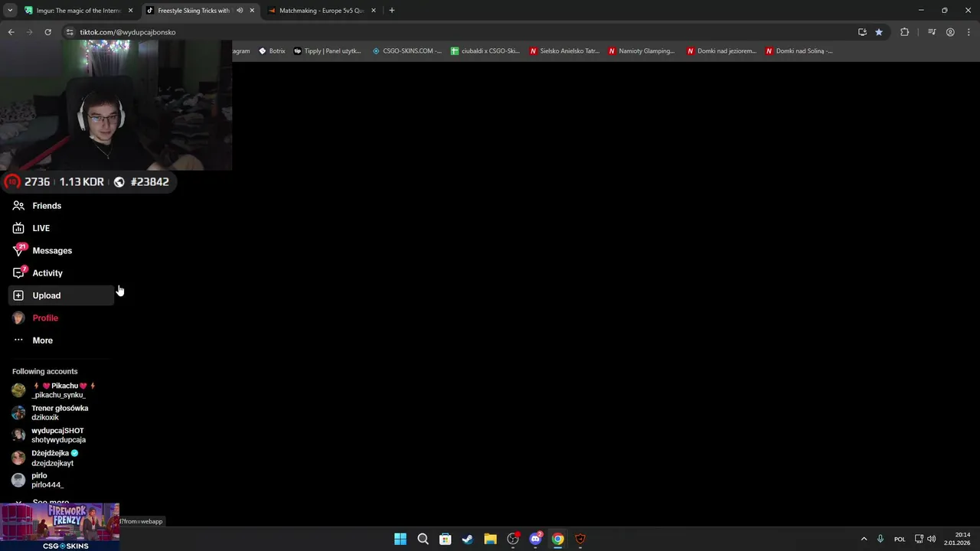The height and width of the screenshot is (551, 980).
Task: Open Microsoft Store from taskbar
Action: pos(445,539)
